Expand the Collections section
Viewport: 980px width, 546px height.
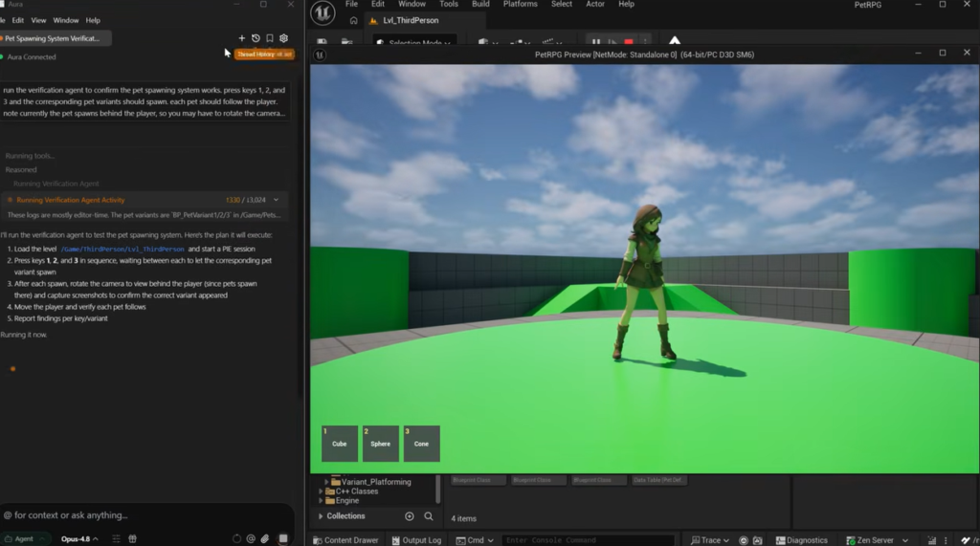(321, 516)
